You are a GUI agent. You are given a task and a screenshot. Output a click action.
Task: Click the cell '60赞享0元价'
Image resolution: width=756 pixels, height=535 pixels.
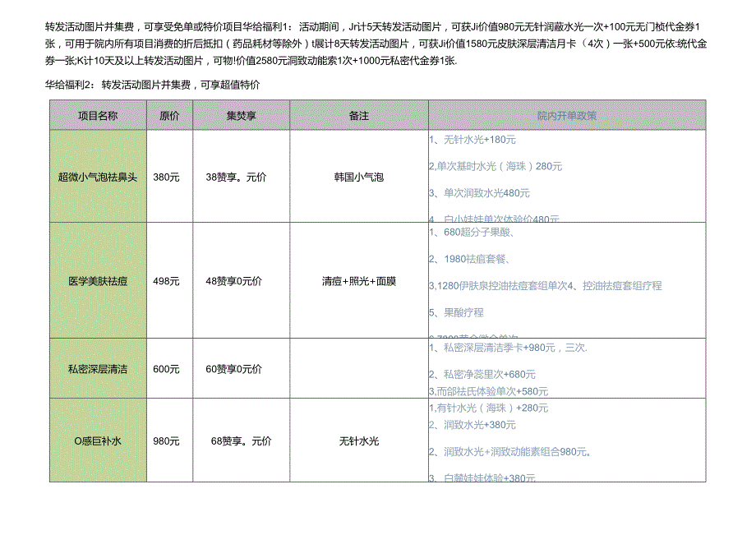point(241,369)
